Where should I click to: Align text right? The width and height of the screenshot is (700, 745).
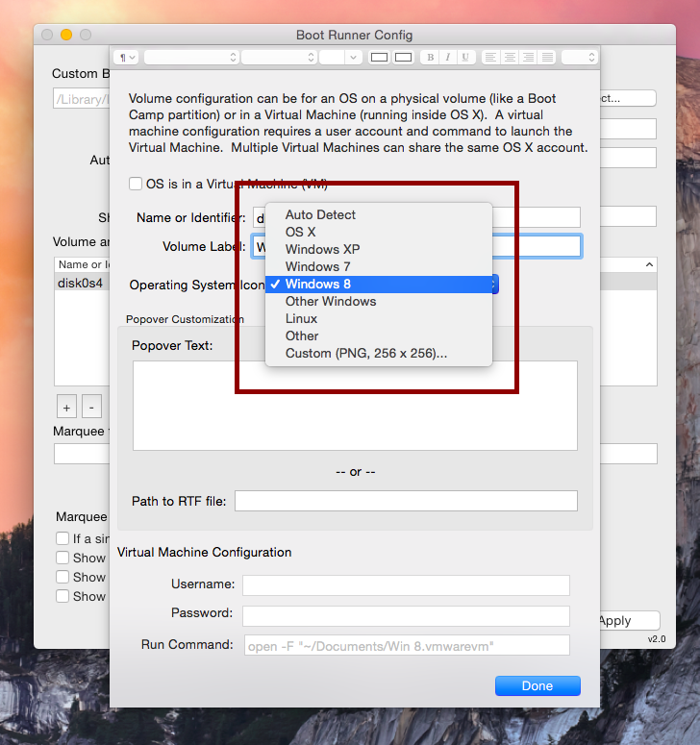coord(529,58)
